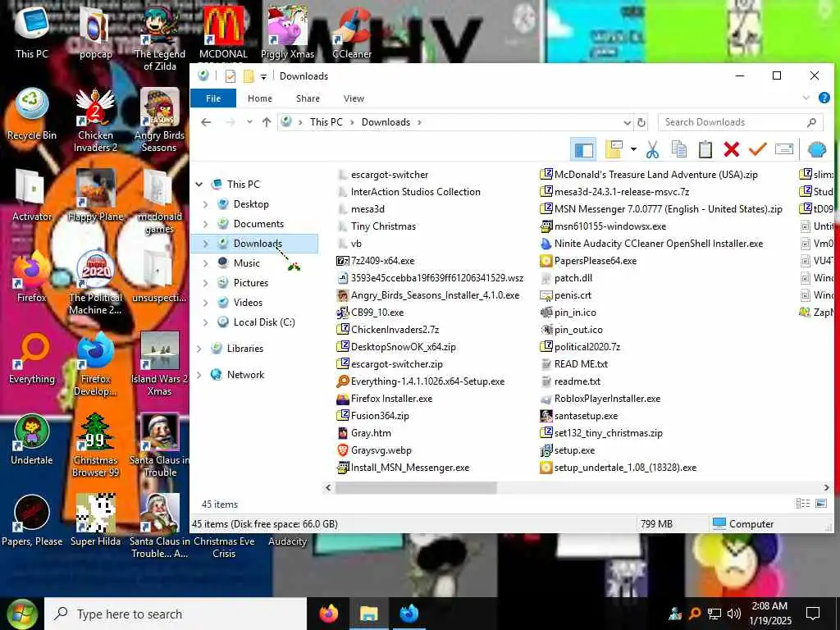Expand the Local Disk (C:) tree node
840x630 pixels.
[206, 322]
